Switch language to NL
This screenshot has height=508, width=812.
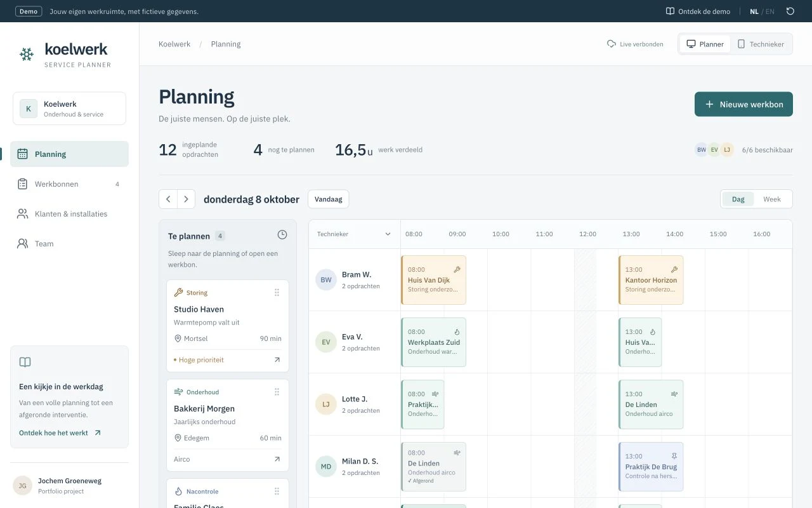(x=754, y=11)
